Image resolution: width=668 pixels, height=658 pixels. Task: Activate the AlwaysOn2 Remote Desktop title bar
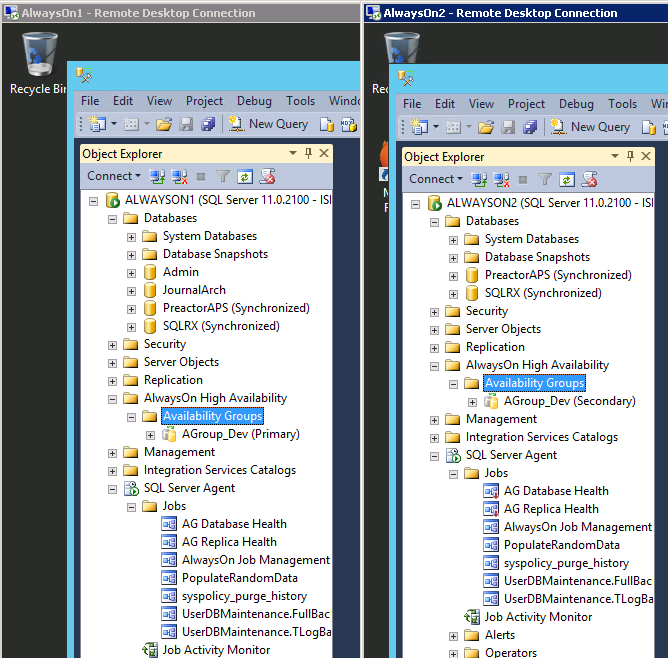[516, 13]
